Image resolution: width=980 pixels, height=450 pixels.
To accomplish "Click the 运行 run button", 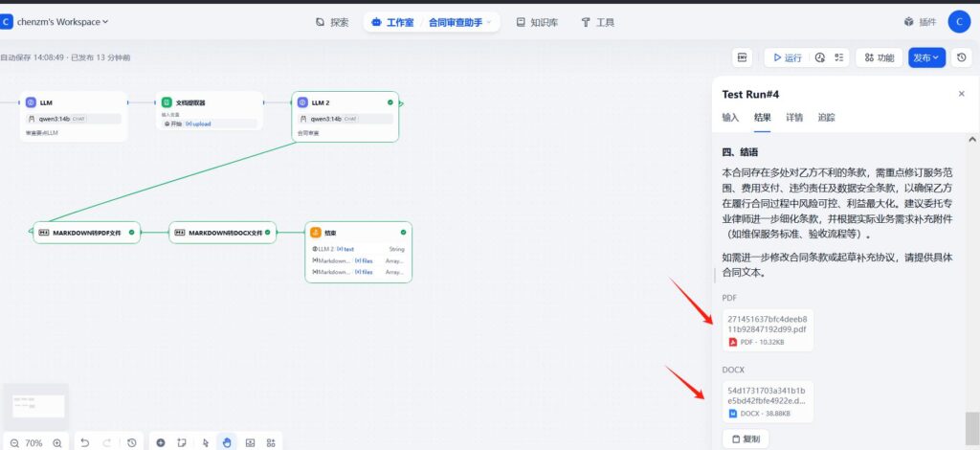I will click(x=786, y=57).
